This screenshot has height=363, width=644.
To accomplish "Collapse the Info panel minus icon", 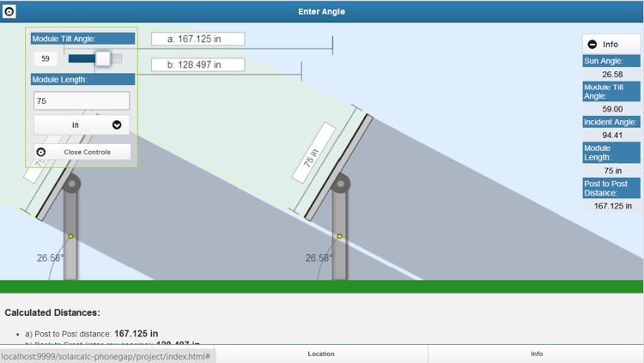I will tap(592, 45).
